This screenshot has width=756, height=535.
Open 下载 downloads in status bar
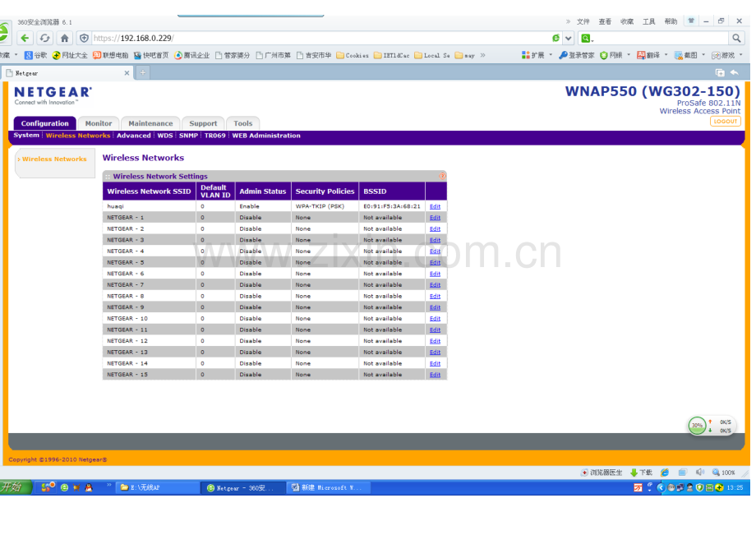tap(641, 473)
